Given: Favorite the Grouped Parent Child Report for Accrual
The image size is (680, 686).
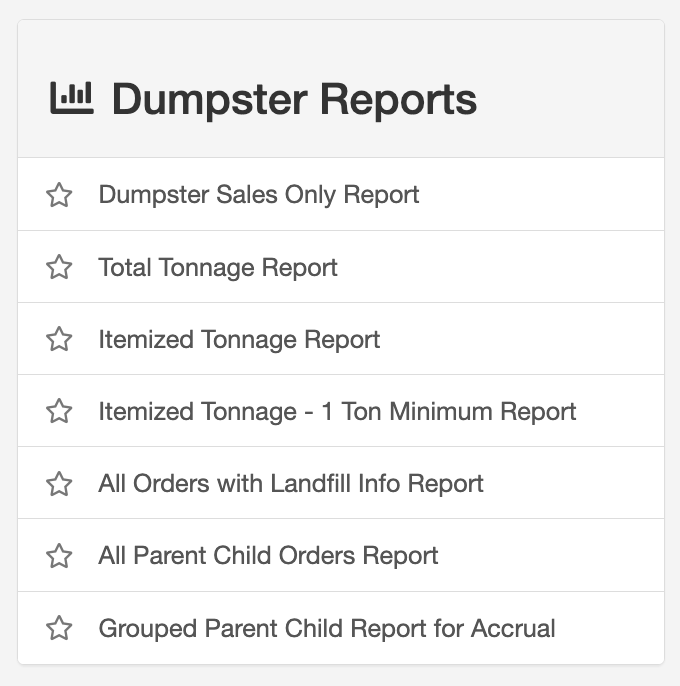Looking at the screenshot, I should (x=60, y=628).
